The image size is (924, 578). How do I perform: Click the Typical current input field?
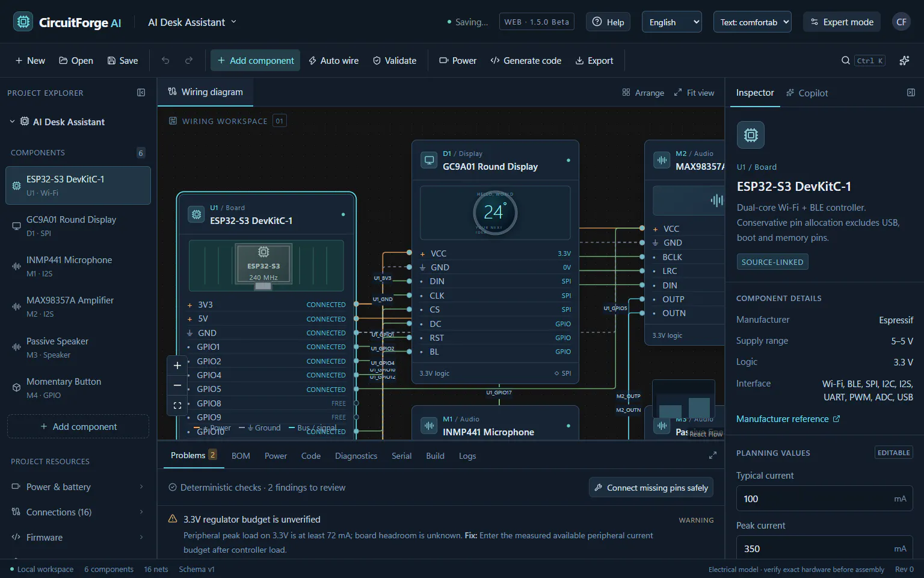pyautogui.click(x=824, y=499)
